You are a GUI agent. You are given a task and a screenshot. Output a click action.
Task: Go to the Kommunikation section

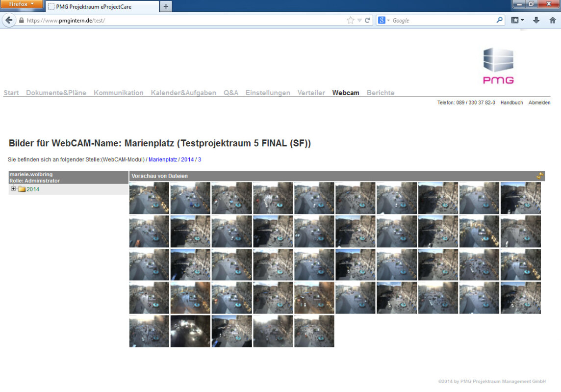(x=118, y=93)
